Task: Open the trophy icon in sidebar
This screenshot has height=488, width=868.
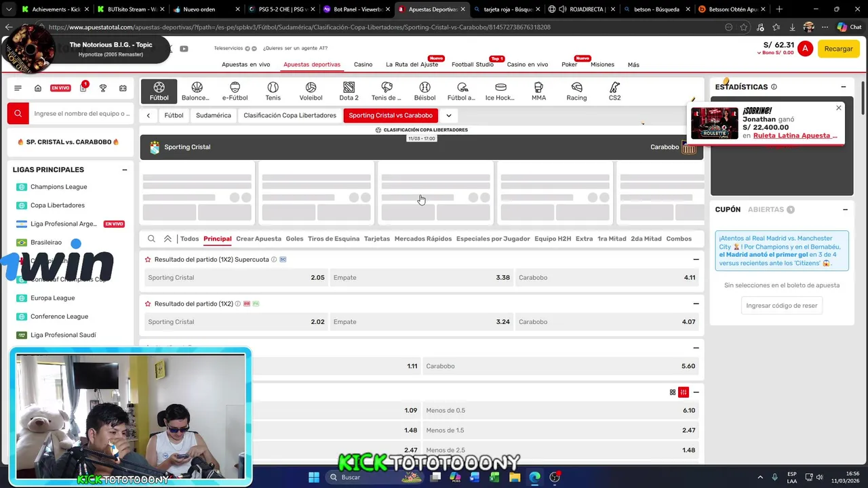Action: tap(103, 88)
